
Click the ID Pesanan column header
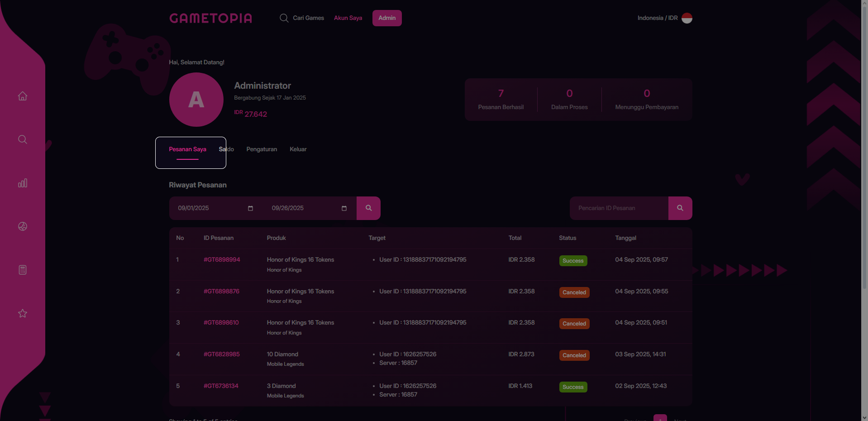click(x=219, y=238)
